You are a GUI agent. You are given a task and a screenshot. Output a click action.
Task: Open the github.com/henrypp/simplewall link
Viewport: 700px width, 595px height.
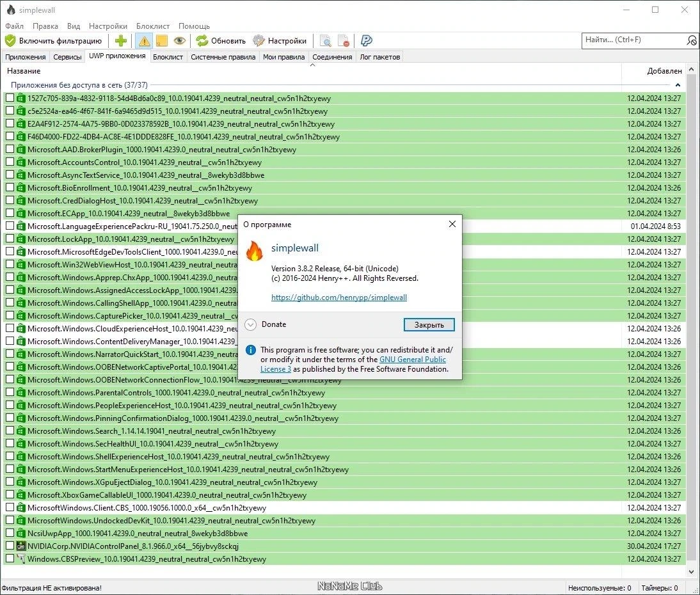(339, 297)
